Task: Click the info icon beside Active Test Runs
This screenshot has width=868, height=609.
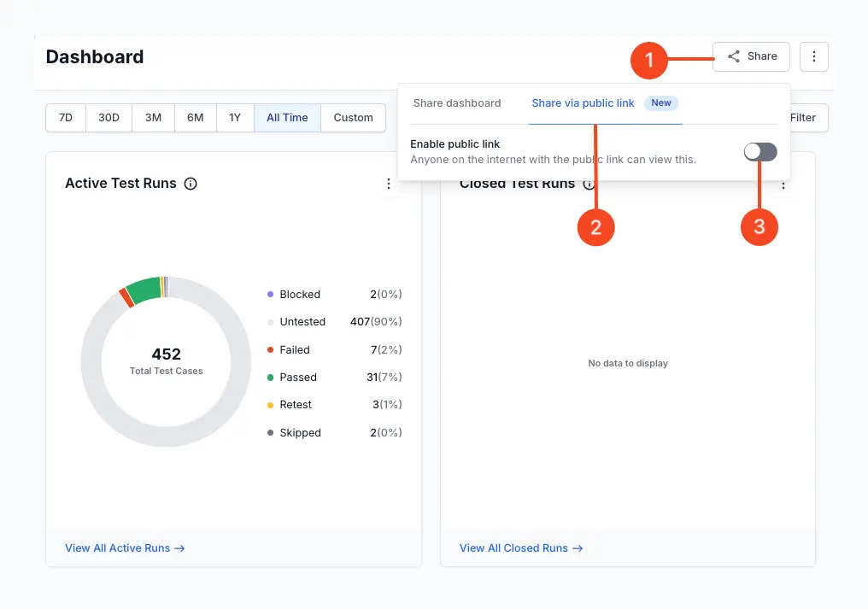Action: point(191,184)
